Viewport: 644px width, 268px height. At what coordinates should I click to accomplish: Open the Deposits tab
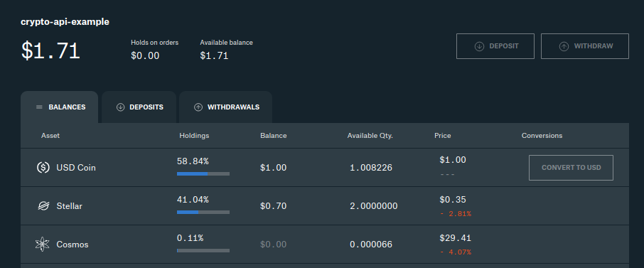tap(139, 107)
